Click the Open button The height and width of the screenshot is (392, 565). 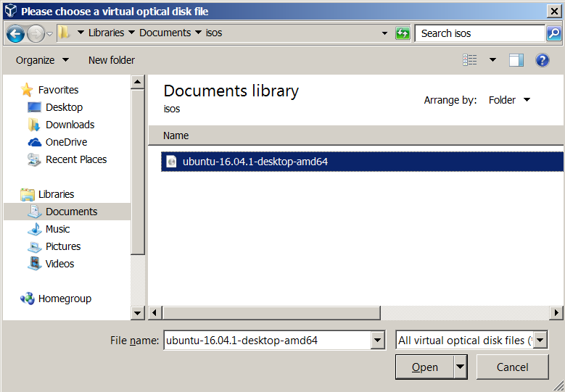tap(424, 367)
